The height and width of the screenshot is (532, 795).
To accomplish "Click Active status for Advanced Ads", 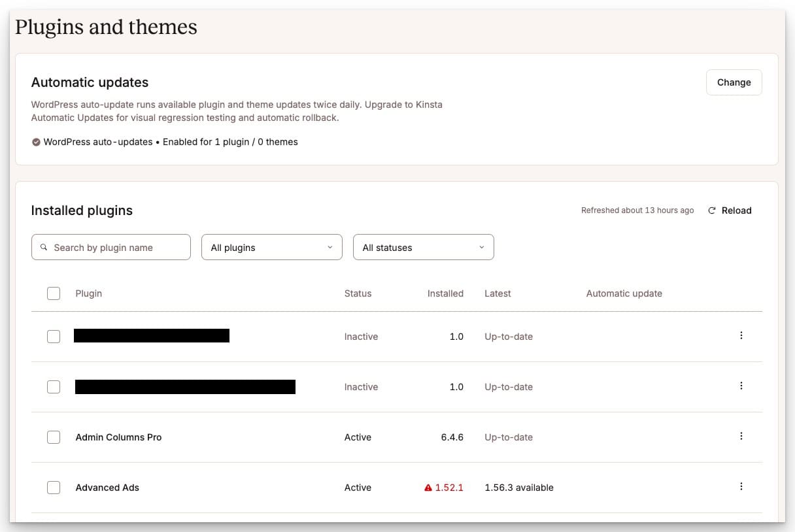I will click(x=358, y=488).
